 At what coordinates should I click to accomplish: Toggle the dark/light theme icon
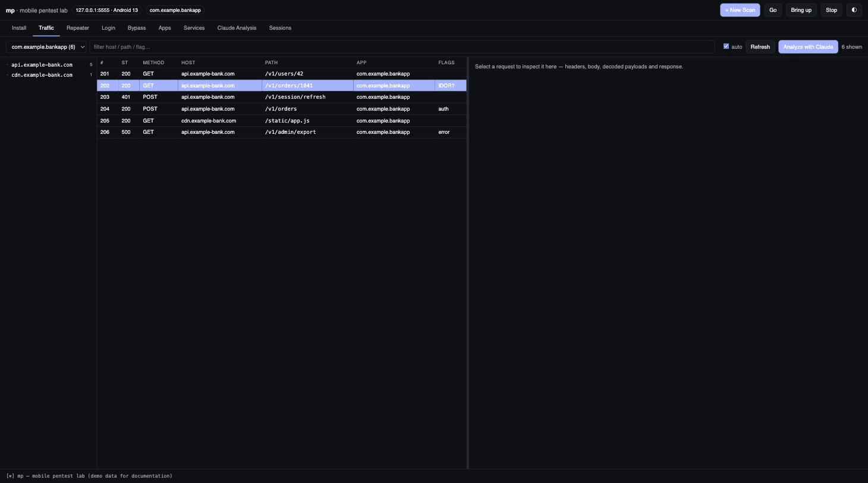click(854, 10)
